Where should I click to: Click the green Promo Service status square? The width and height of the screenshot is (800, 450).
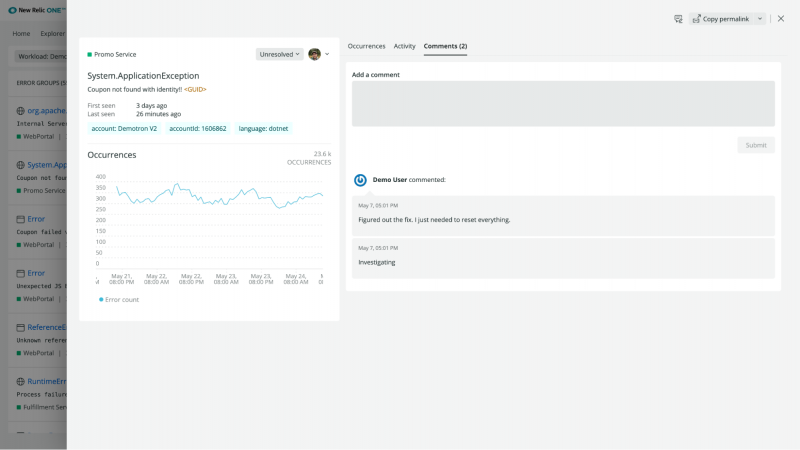[90, 54]
